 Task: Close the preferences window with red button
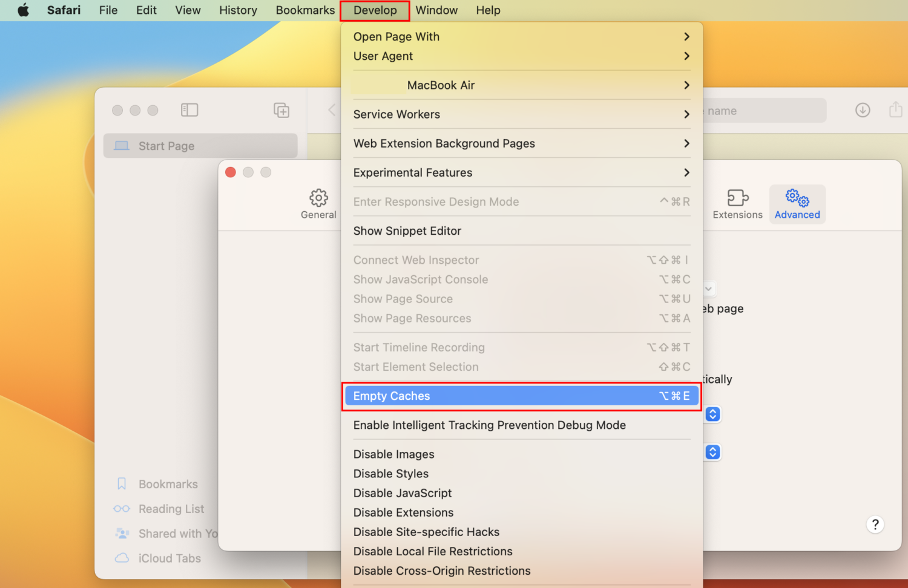[231, 172]
